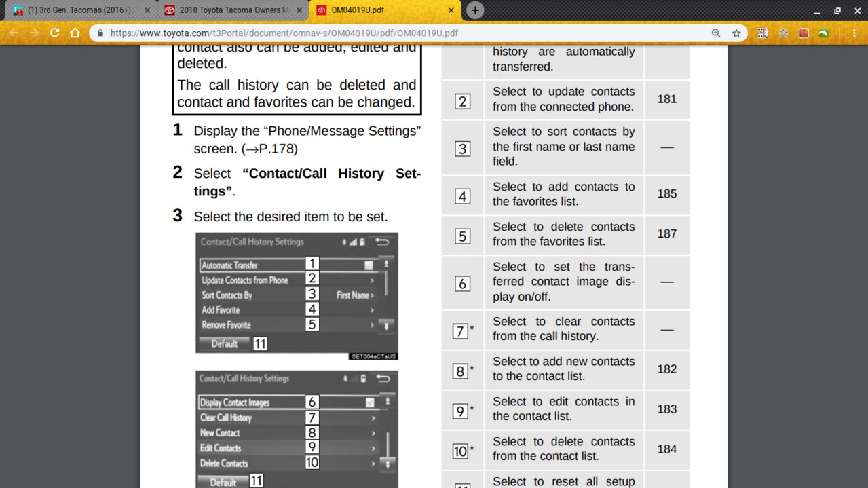Click the back arrow in the first screen image
This screenshot has width=868, height=488.
coord(383,242)
